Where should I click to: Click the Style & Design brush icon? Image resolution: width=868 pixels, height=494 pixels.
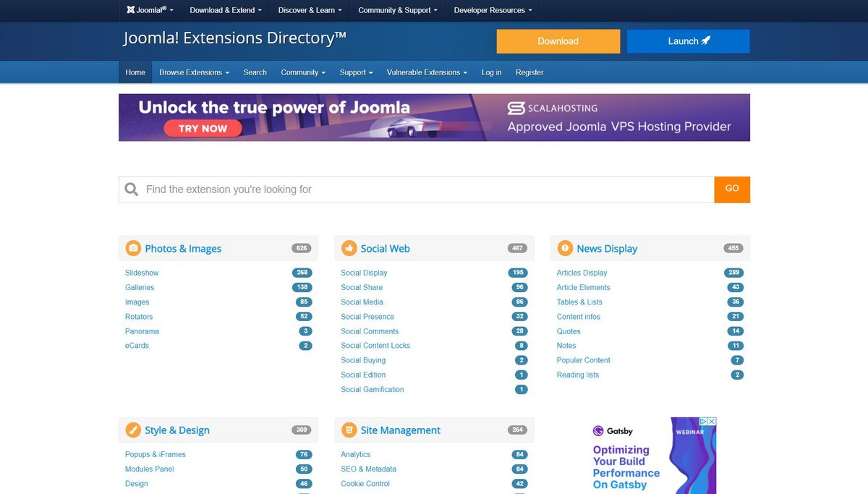133,430
